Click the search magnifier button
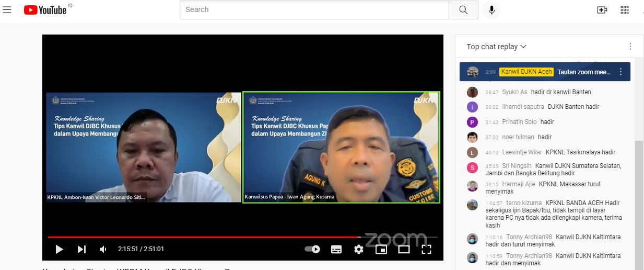This screenshot has width=644, height=270. point(463,10)
